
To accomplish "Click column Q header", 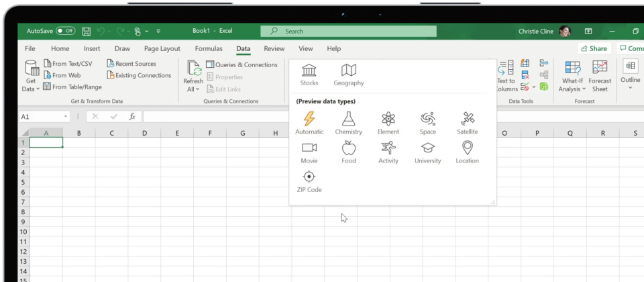I will tap(570, 133).
